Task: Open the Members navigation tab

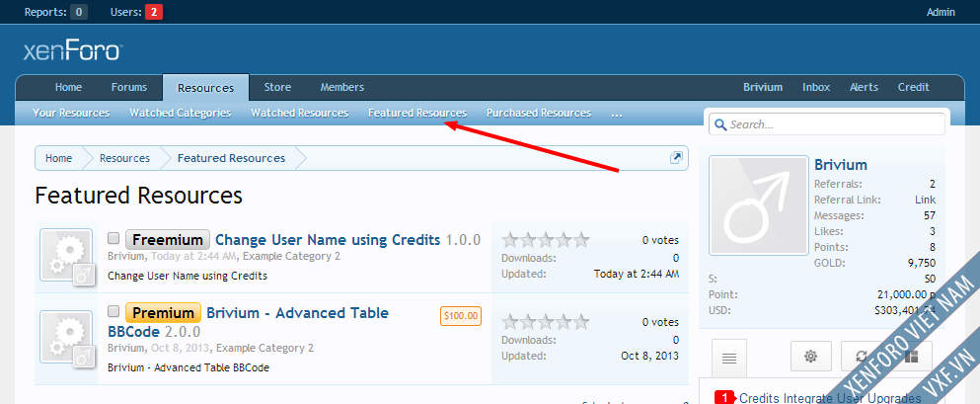Action: tap(342, 88)
